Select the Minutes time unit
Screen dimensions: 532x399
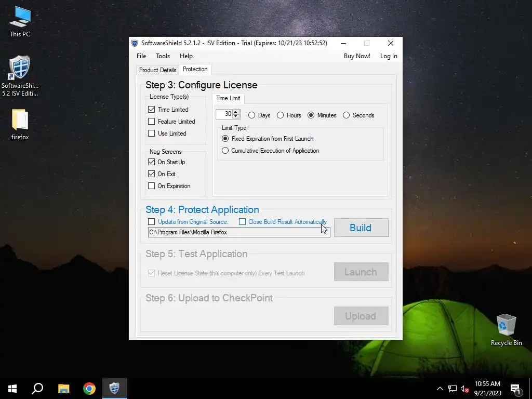[x=311, y=115]
